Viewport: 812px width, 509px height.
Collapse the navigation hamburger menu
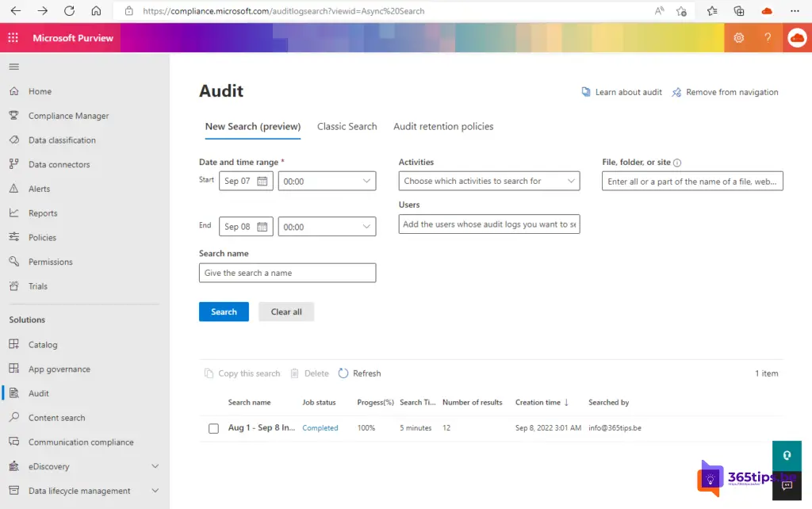click(x=14, y=67)
